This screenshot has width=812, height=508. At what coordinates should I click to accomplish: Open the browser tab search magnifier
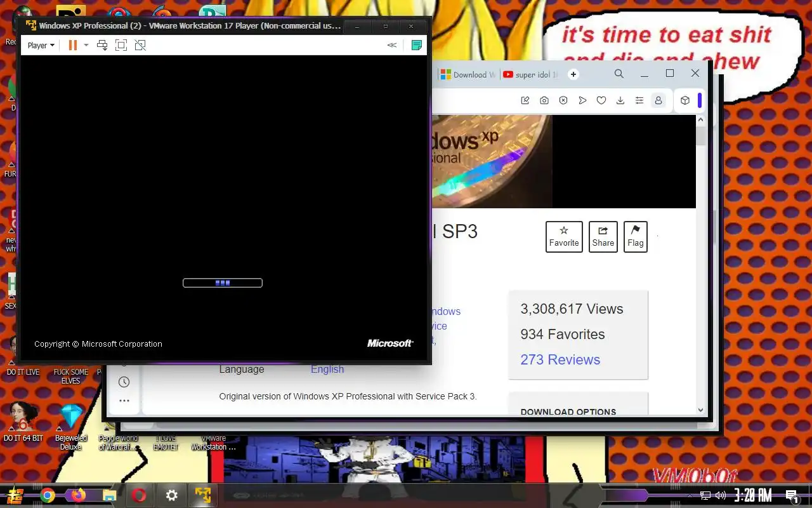click(619, 74)
